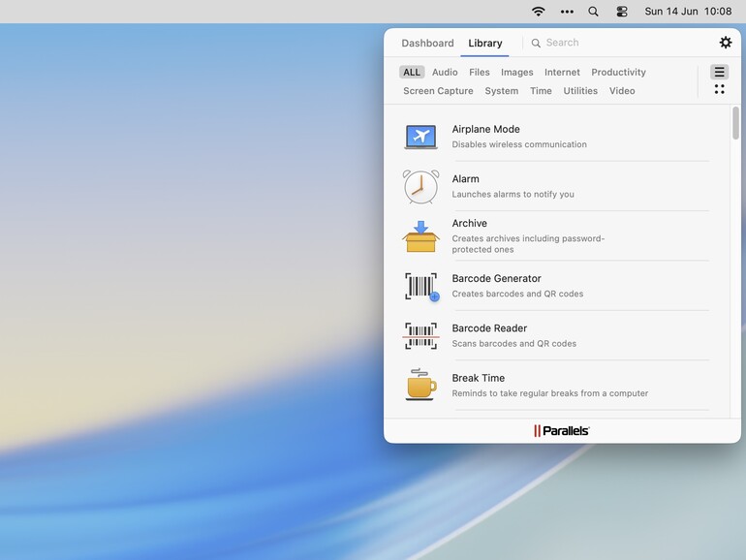
Task: Switch to grid view layout
Action: (x=719, y=89)
